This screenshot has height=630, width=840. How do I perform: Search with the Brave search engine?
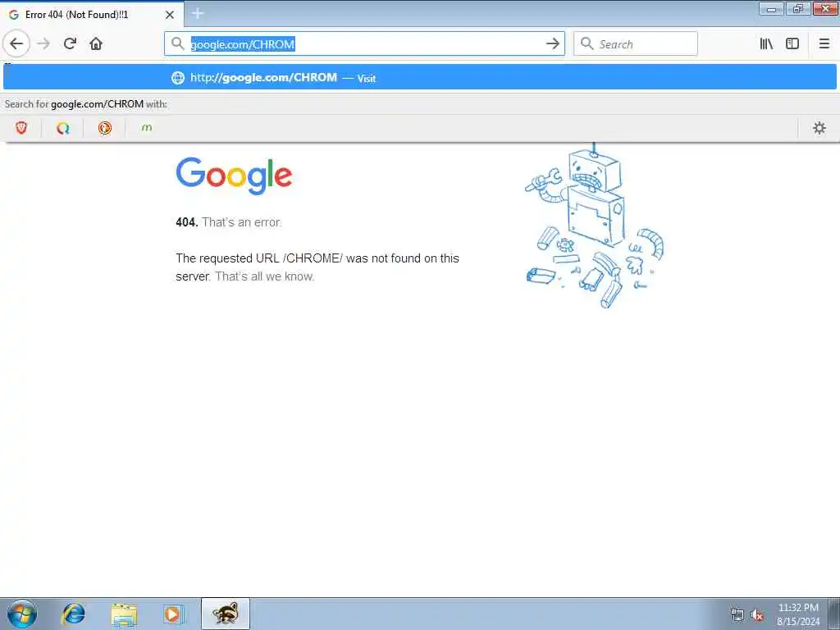click(21, 128)
